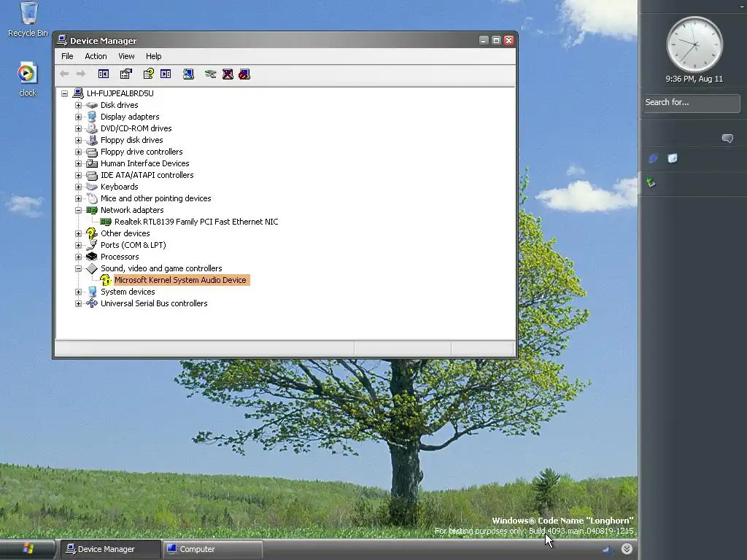The width and height of the screenshot is (747, 560).
Task: Click the blue globe icon in sidebar
Action: pos(653,158)
